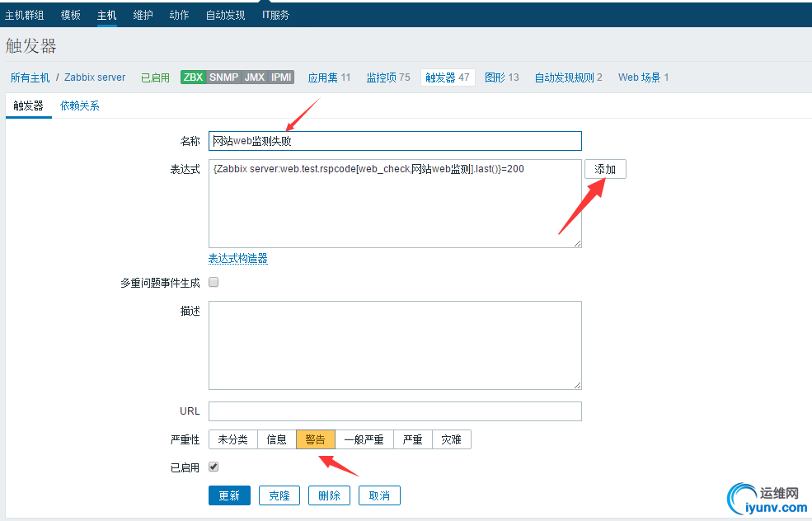
Task: Click the SNMP availability badge
Action: click(223, 77)
